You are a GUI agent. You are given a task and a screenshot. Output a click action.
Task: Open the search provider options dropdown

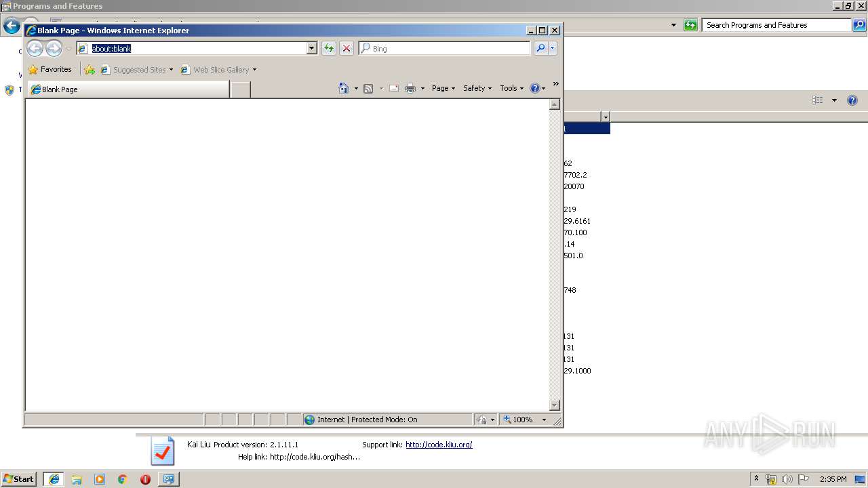553,48
